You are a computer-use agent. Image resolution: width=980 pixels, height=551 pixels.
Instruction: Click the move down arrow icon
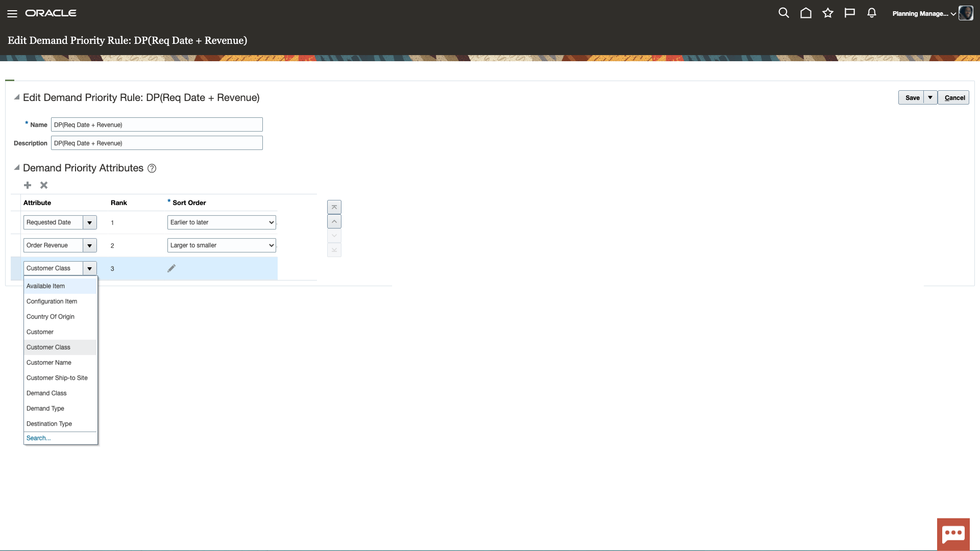pos(334,236)
